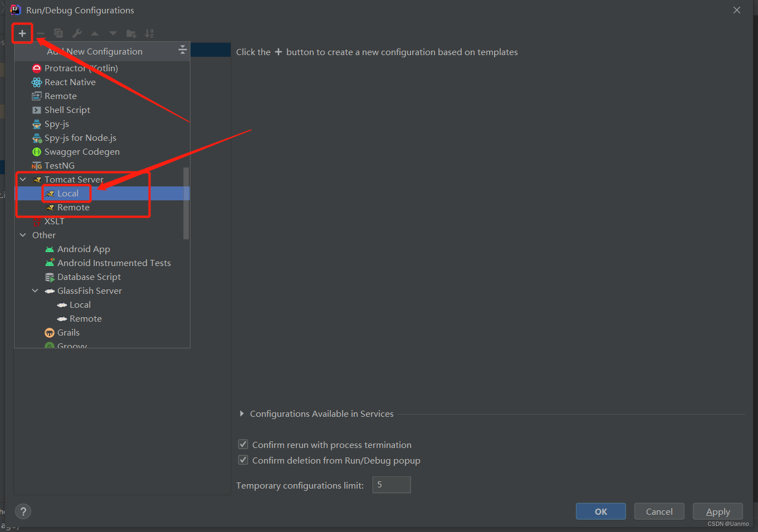Click the minus Remove Configuration icon

pos(41,33)
